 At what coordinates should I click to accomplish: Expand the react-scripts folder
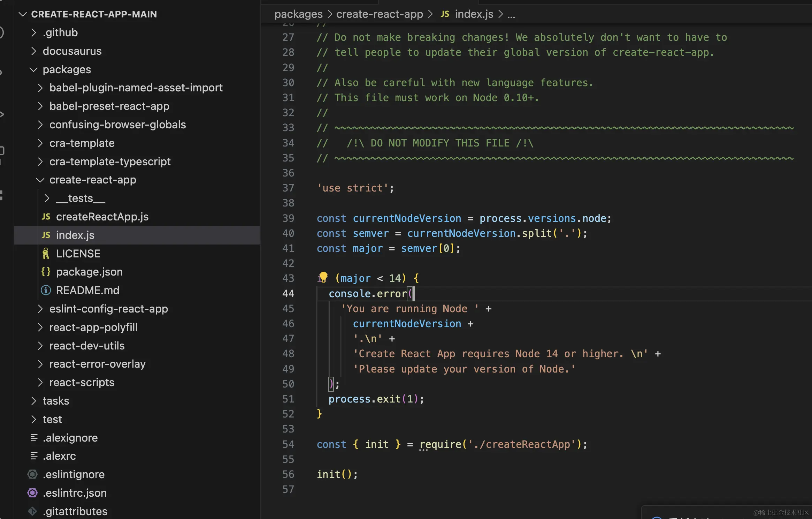point(40,383)
